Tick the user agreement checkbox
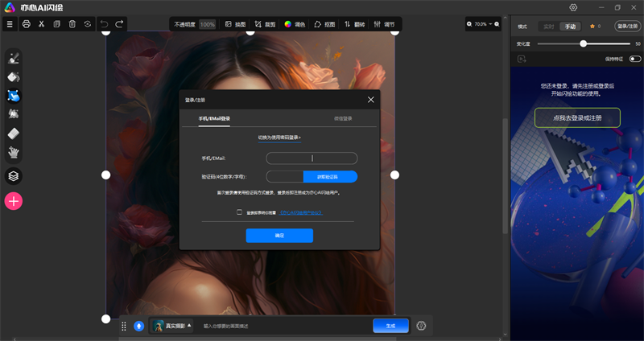 (x=239, y=212)
